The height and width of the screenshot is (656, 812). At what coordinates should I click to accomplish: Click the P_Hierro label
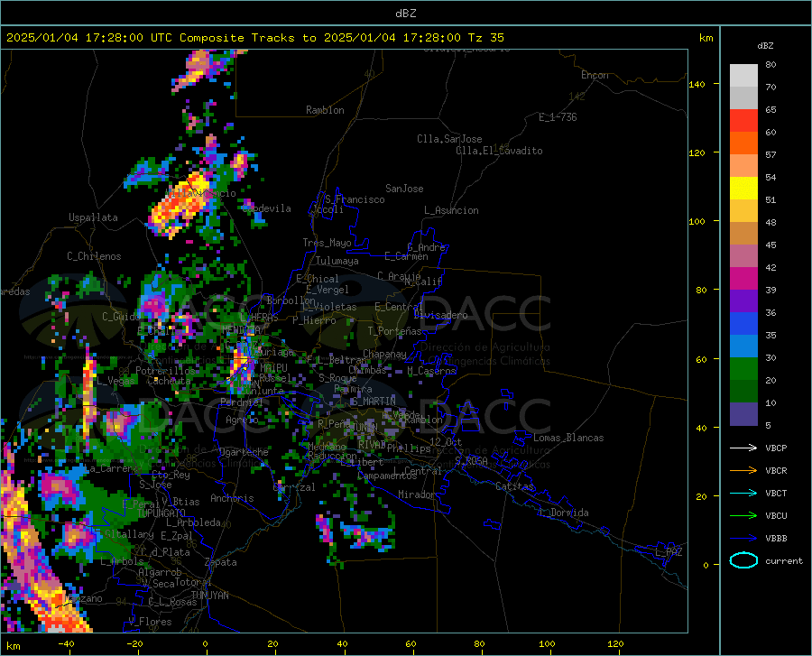click(x=314, y=320)
